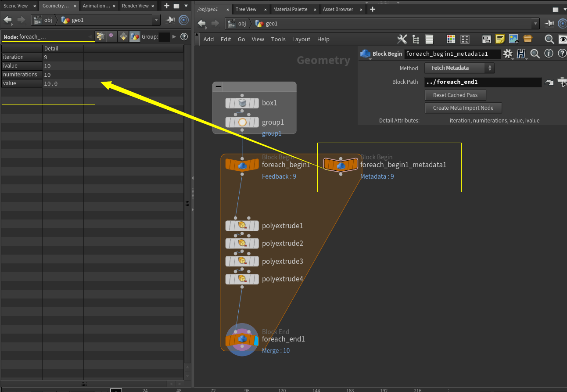Open the Method dropdown set to Fetch Metadata

tap(459, 68)
